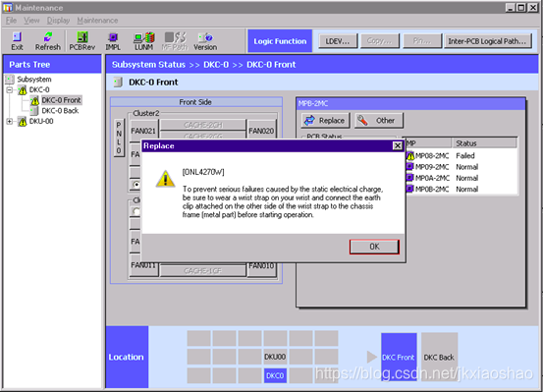
Task: Open Inter-PCB Logical Path...
Action: coord(488,41)
